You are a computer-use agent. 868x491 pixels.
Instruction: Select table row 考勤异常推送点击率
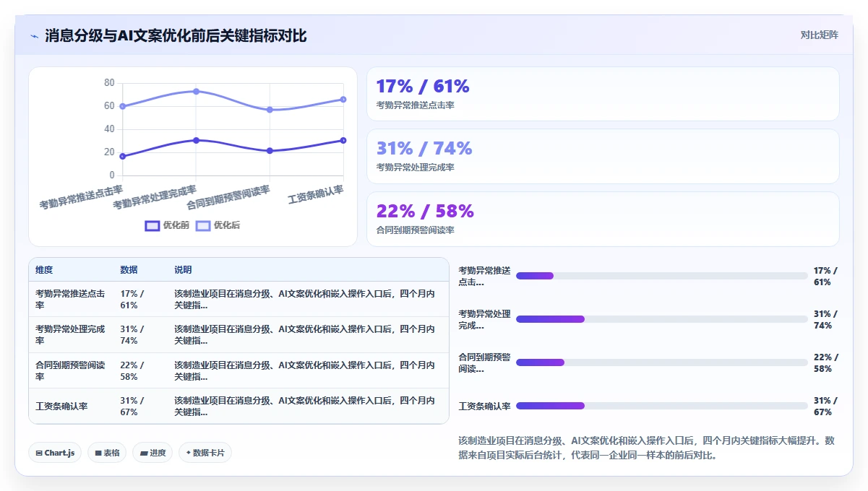click(x=239, y=299)
